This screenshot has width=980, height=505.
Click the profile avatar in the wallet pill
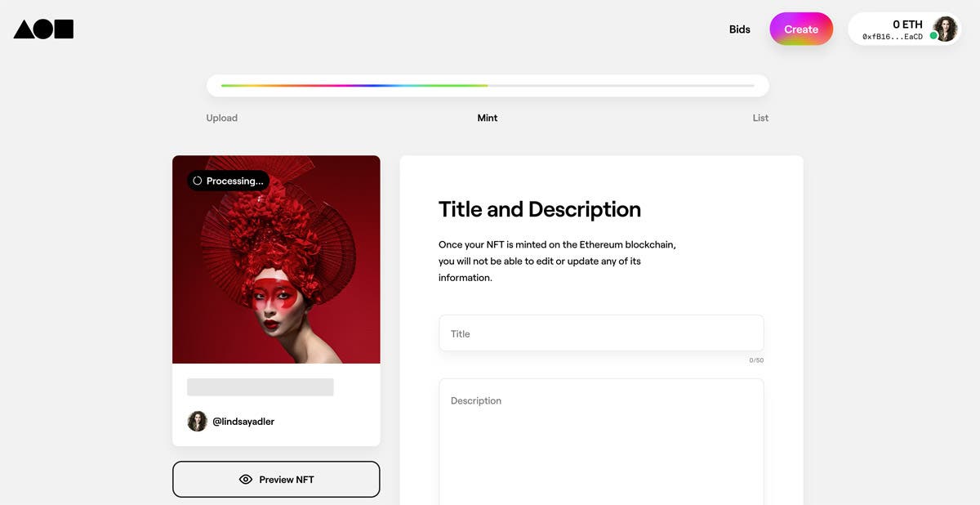945,29
